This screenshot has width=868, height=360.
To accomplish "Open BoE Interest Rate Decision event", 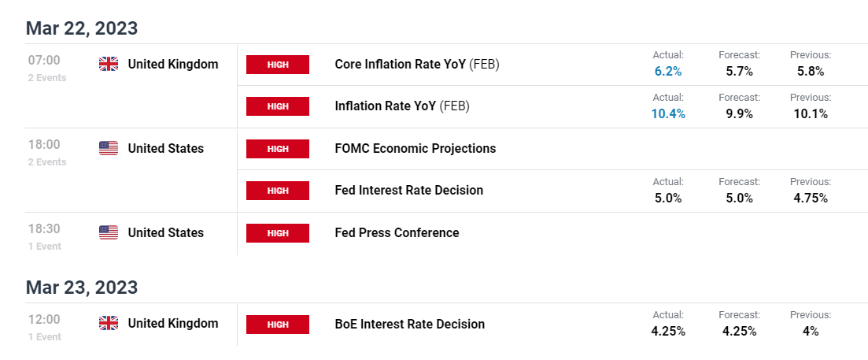I will click(410, 324).
